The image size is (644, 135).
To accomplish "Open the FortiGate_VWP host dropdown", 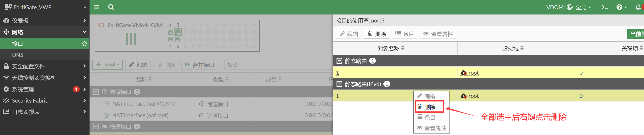I will pyautogui.click(x=45, y=7).
